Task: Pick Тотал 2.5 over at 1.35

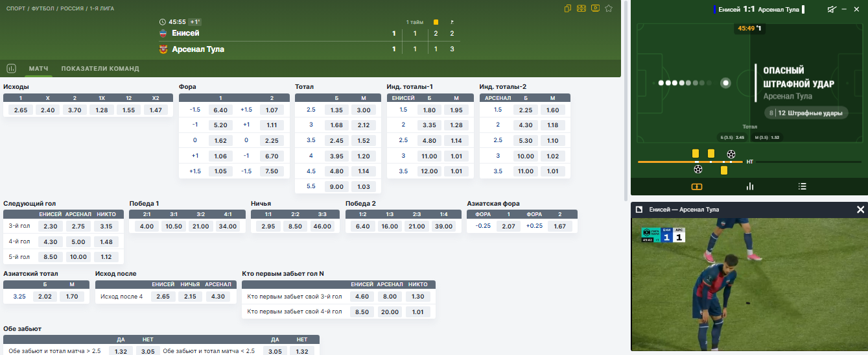Action: 336,110
